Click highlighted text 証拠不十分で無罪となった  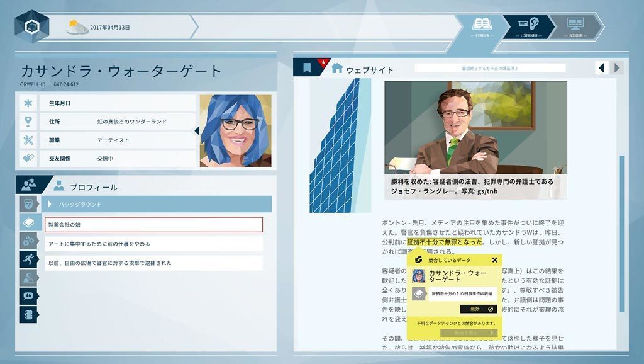445,242
